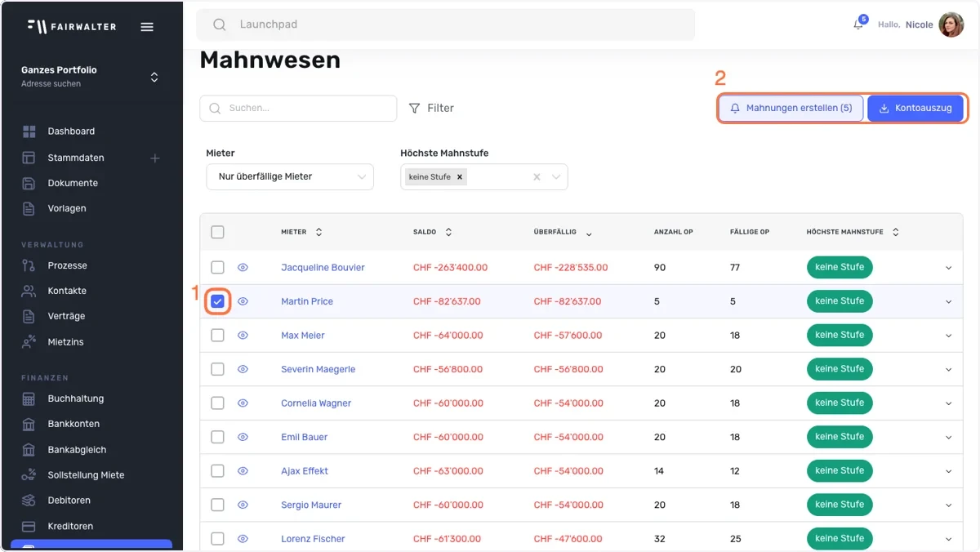The height and width of the screenshot is (552, 980).
Task: Check the box for Jacqueline Bouvier
Action: pyautogui.click(x=217, y=267)
